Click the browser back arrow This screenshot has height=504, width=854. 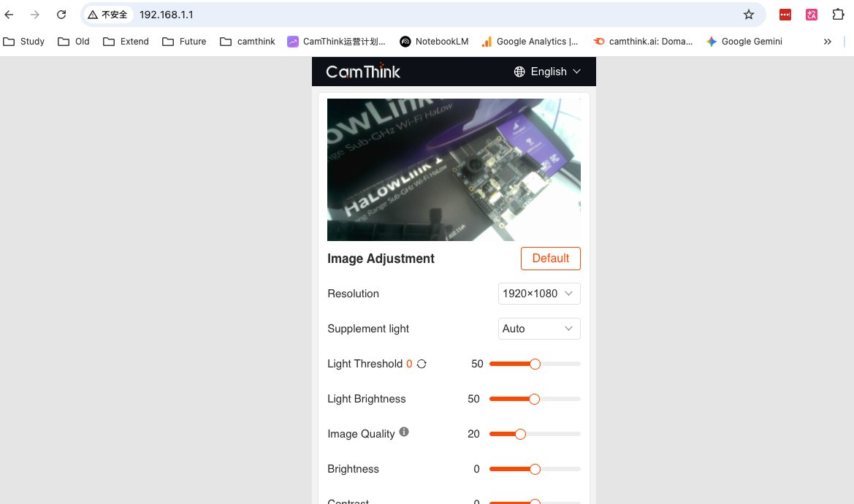(9, 15)
